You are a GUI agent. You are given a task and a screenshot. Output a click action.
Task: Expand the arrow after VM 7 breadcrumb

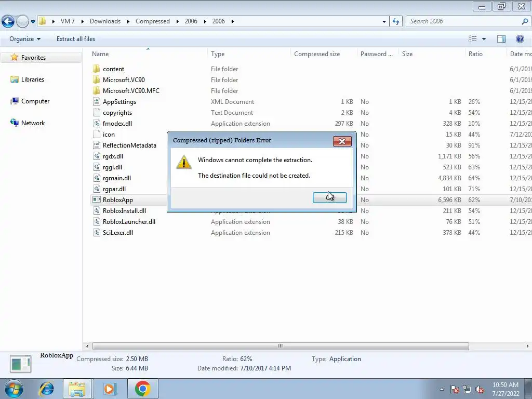coord(82,21)
